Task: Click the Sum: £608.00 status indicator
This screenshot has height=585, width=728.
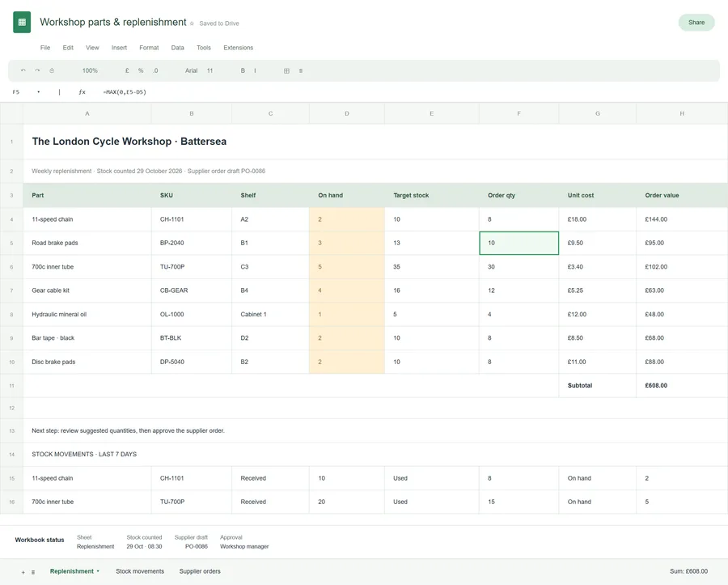Action: [688, 571]
